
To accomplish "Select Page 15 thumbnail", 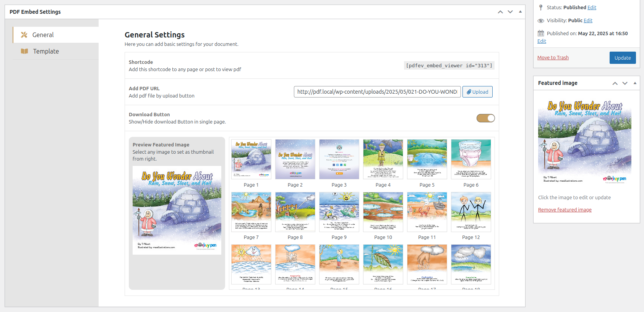I will [339, 264].
